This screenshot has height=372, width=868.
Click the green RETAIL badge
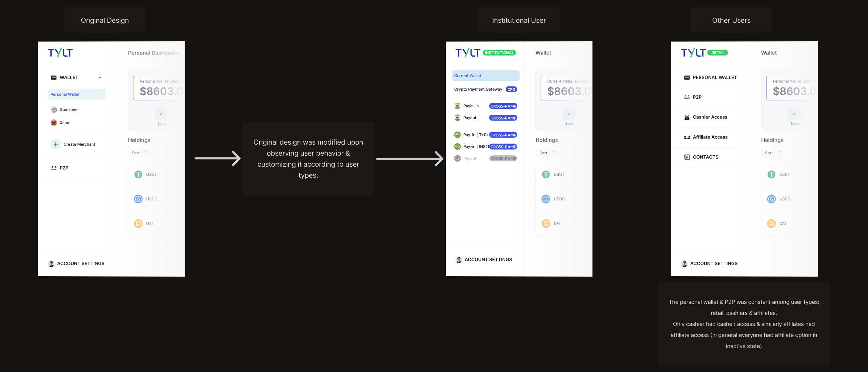point(718,53)
